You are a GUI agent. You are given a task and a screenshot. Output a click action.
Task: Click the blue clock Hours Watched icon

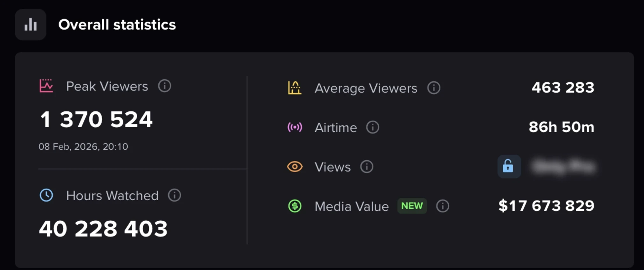(x=47, y=195)
